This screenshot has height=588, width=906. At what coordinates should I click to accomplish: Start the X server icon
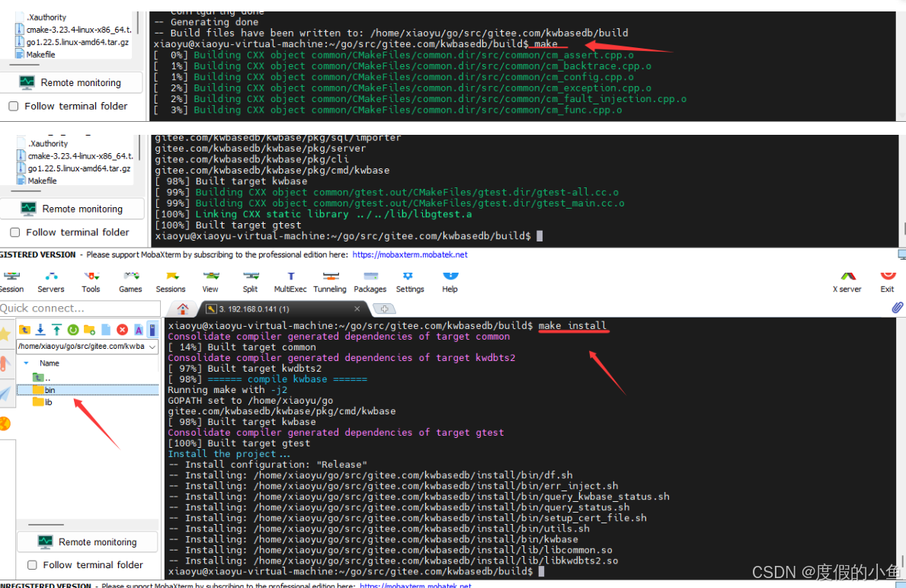tap(847, 280)
